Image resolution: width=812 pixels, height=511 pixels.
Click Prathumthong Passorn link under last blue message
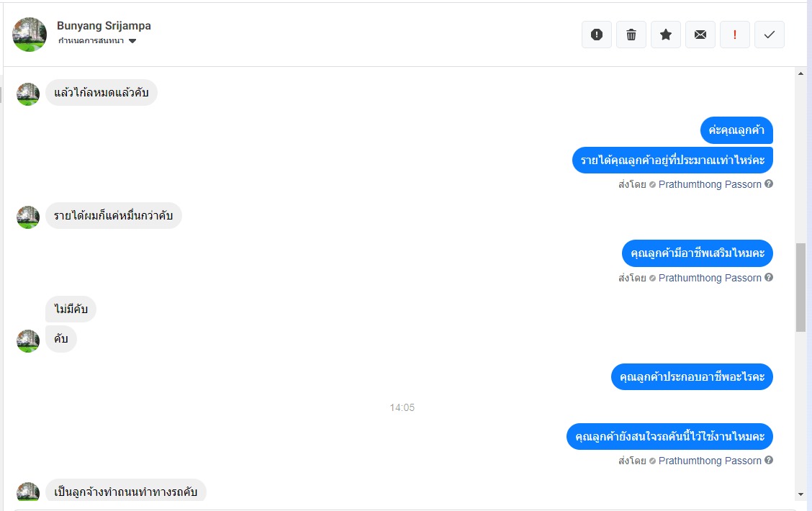(710, 461)
